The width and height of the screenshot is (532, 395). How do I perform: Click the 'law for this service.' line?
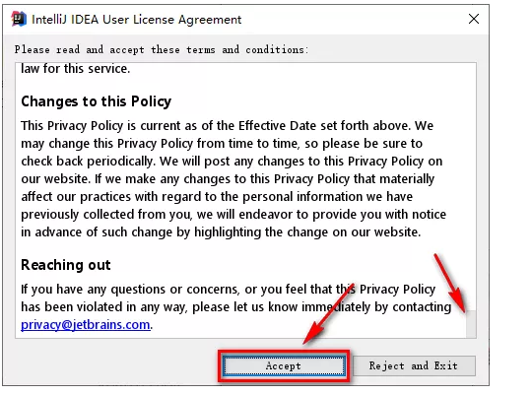coord(75,69)
